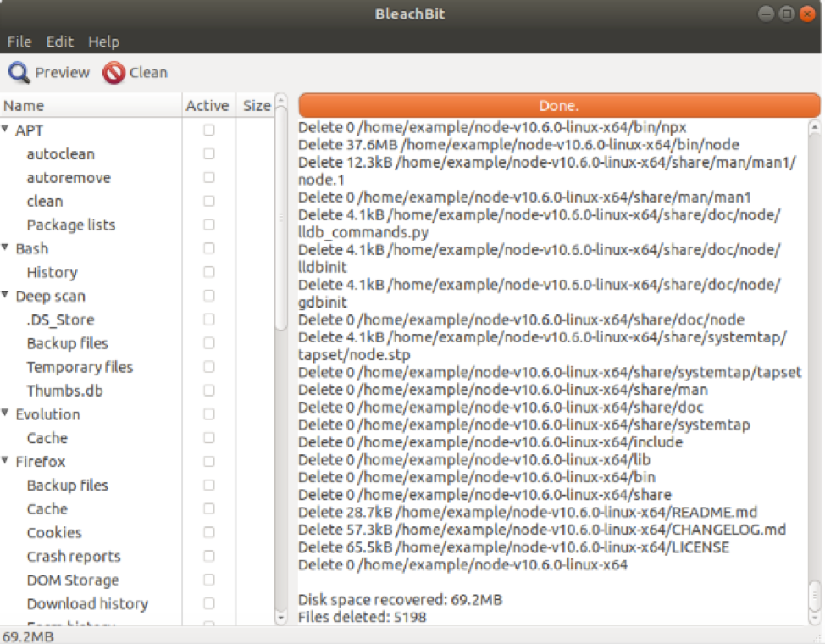
Task: Click the log scrollbar up arrow
Action: pyautogui.click(x=814, y=128)
